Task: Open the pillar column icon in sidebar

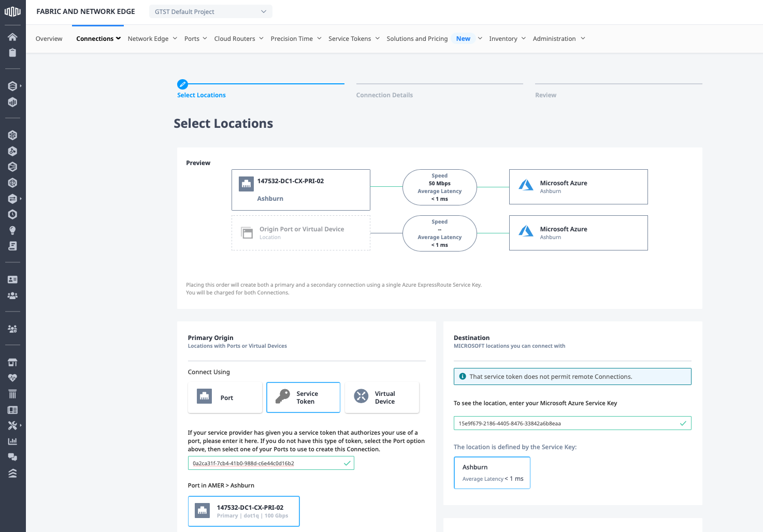Action: point(12,394)
